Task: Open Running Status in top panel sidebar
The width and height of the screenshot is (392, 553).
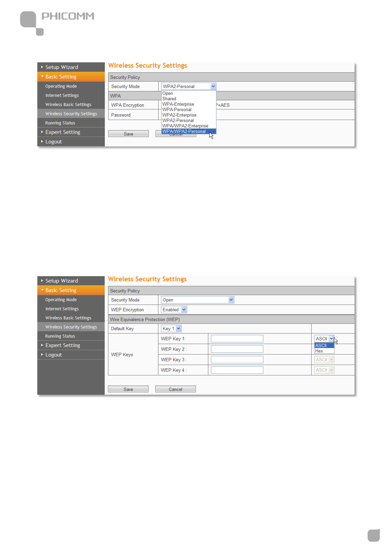Action: pyautogui.click(x=71, y=123)
